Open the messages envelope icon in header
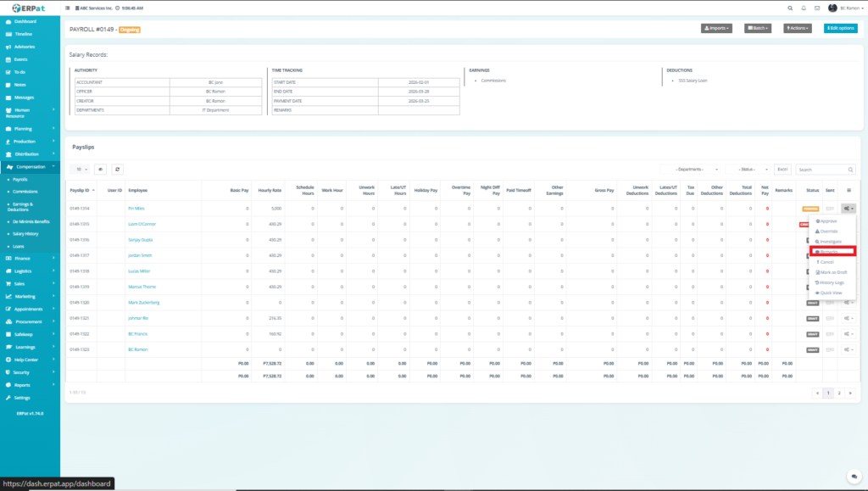 [x=816, y=8]
